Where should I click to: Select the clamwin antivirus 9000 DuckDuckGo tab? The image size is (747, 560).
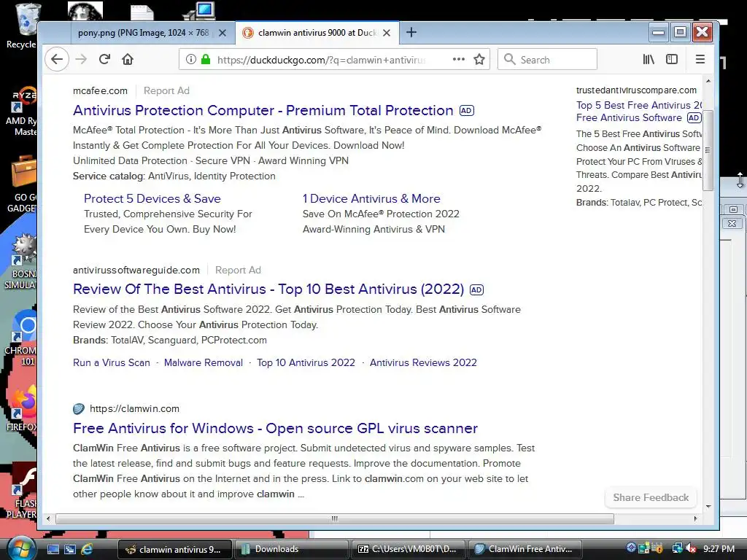click(x=317, y=33)
